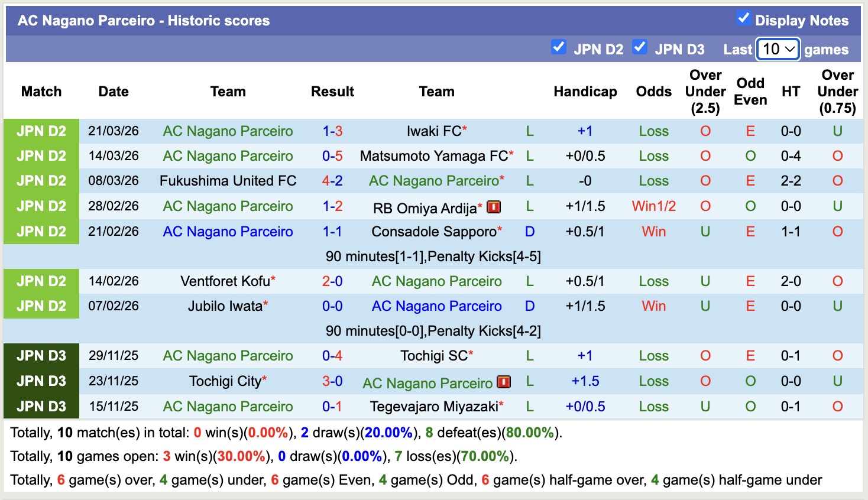Click the 1-3 result versus Iwaki FC
The height and width of the screenshot is (500, 868).
[332, 131]
